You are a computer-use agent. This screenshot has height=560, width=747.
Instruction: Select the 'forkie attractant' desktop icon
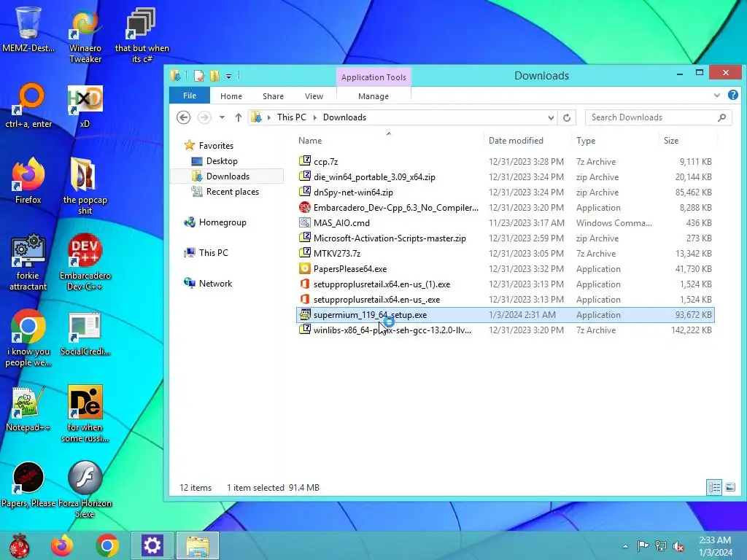[x=28, y=262]
